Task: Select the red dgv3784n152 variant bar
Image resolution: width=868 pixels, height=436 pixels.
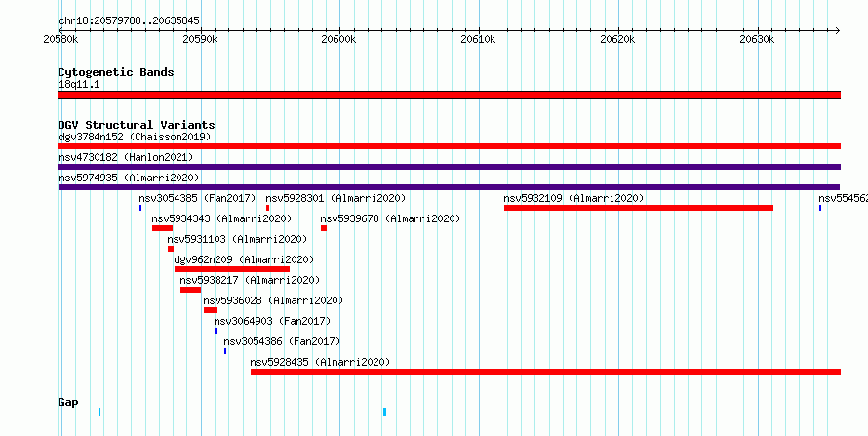Action: pos(449,146)
